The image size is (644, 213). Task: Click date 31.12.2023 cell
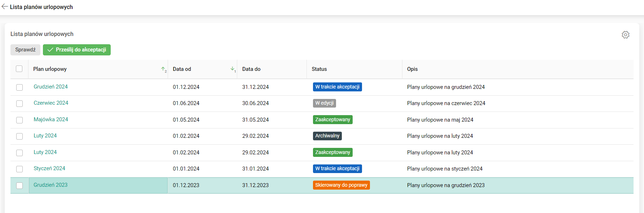click(x=255, y=185)
